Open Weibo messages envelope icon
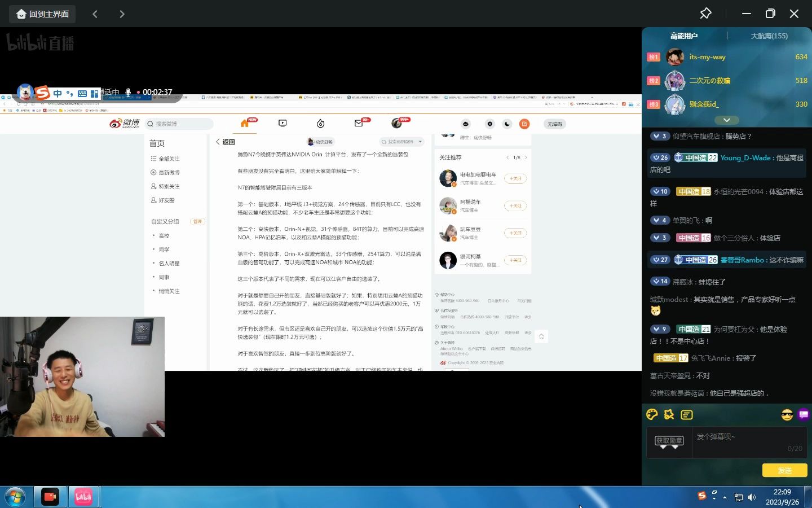This screenshot has width=812, height=508. click(x=359, y=123)
